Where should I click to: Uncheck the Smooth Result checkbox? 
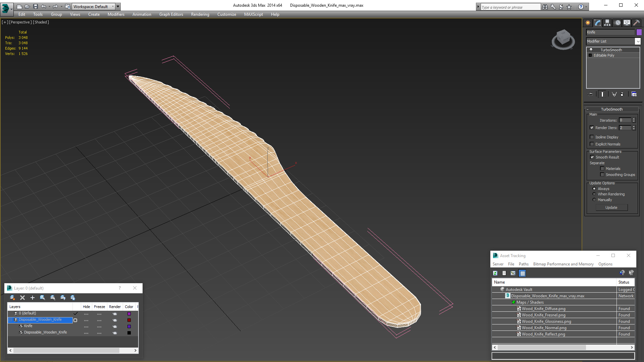click(592, 157)
